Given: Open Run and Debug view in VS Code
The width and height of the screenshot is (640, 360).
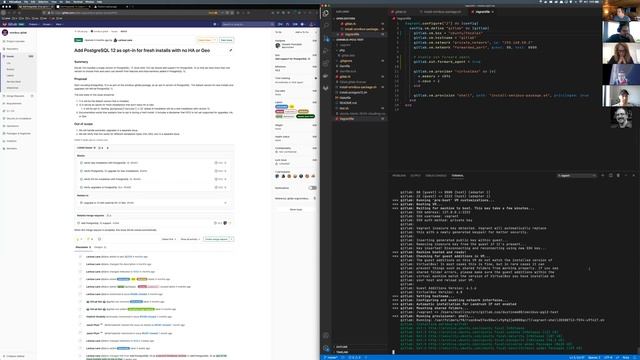Looking at the screenshot, I should [x=326, y=51].
